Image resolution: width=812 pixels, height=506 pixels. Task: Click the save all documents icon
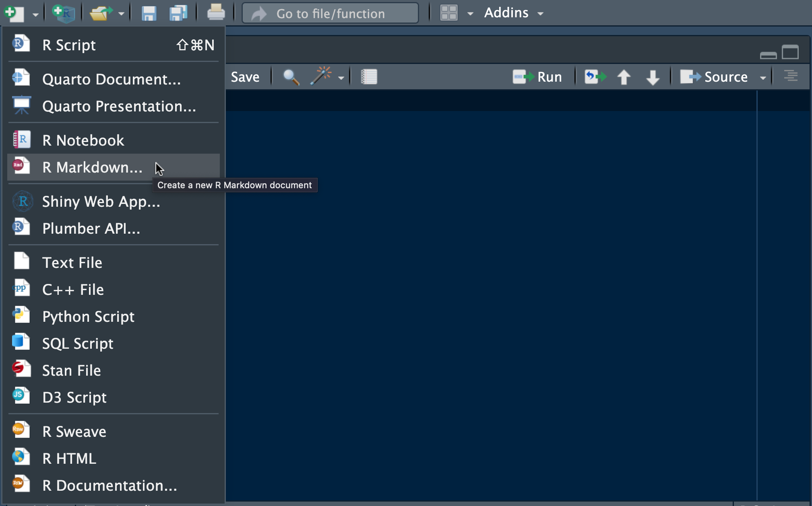tap(178, 13)
